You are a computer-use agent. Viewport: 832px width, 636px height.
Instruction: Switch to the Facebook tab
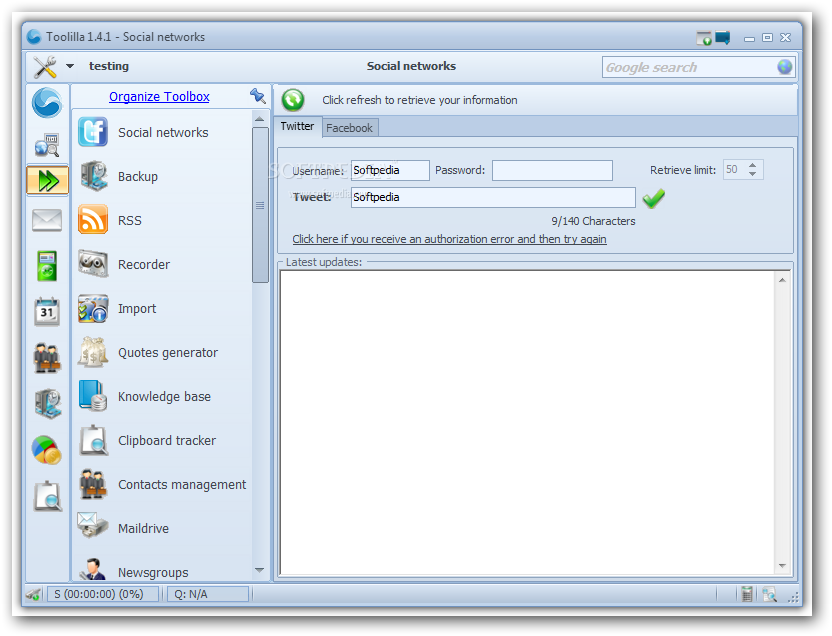[350, 128]
